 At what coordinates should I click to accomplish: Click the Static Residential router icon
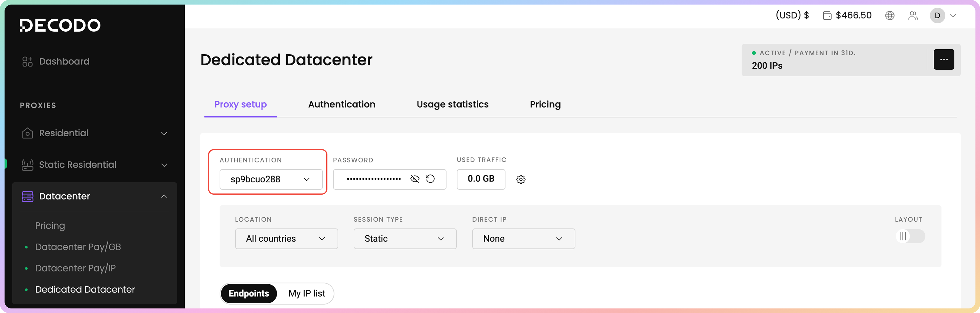point(27,165)
